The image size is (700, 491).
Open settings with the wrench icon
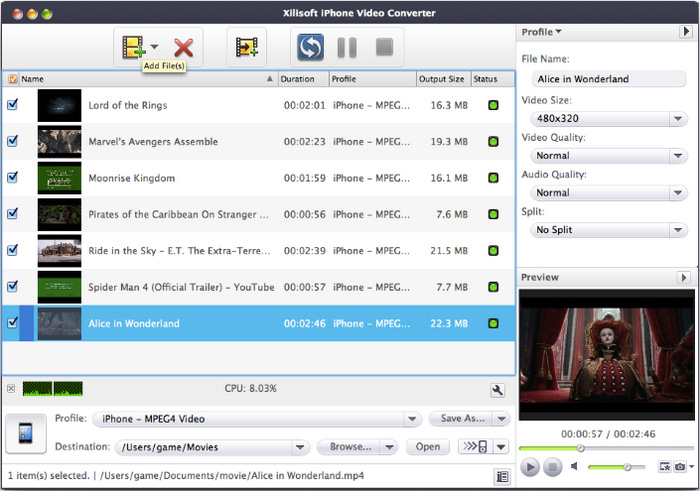(497, 389)
